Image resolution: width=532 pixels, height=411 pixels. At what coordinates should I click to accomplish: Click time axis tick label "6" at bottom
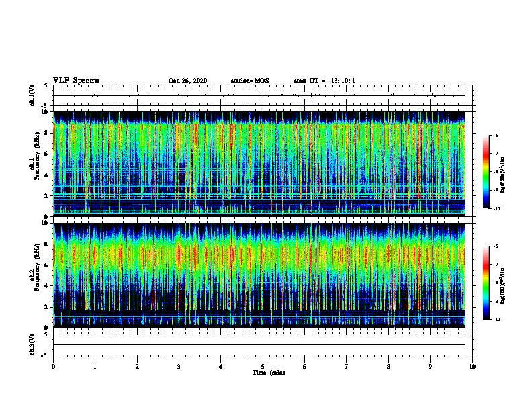pos(305,367)
